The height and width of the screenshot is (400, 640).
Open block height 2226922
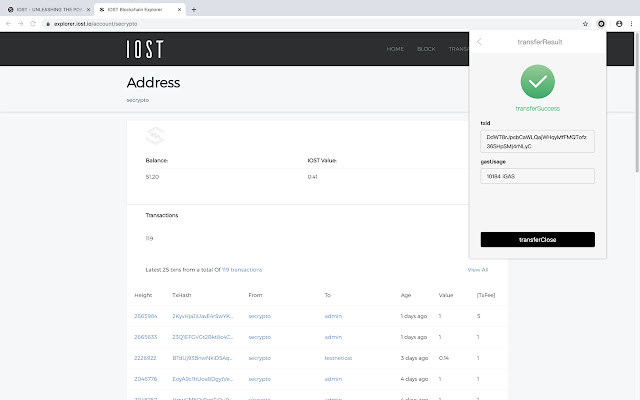145,358
